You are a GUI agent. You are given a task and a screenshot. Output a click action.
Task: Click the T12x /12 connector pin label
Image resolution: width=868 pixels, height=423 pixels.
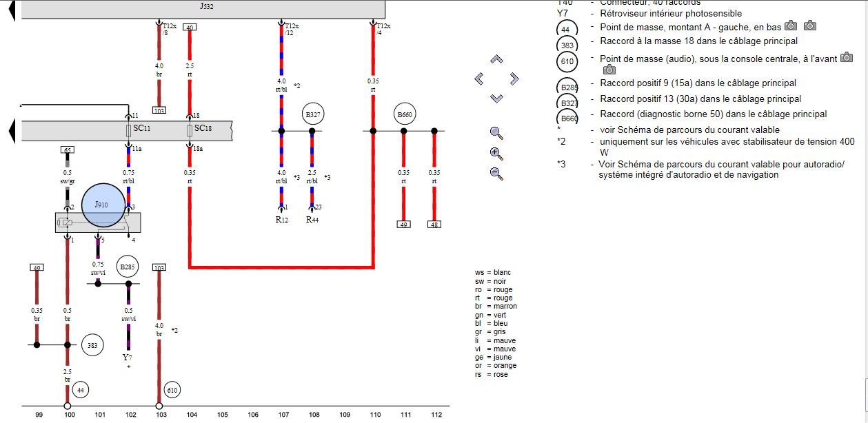[x=293, y=29]
